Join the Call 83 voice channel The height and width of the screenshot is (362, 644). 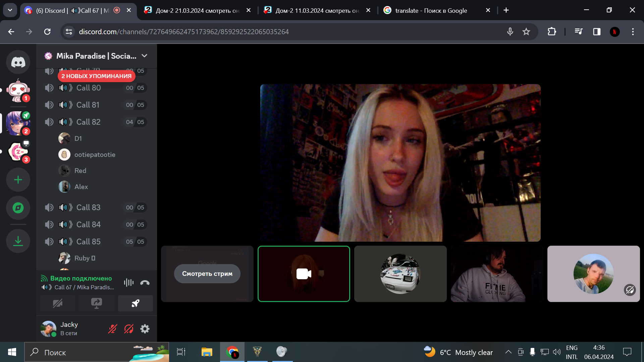tap(88, 207)
